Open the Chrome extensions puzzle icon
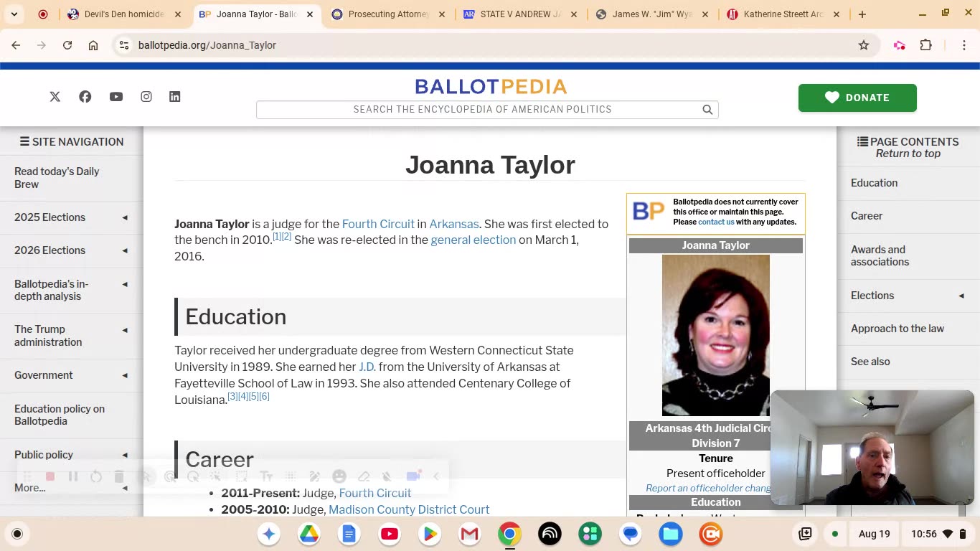This screenshot has width=980, height=551. point(926,45)
